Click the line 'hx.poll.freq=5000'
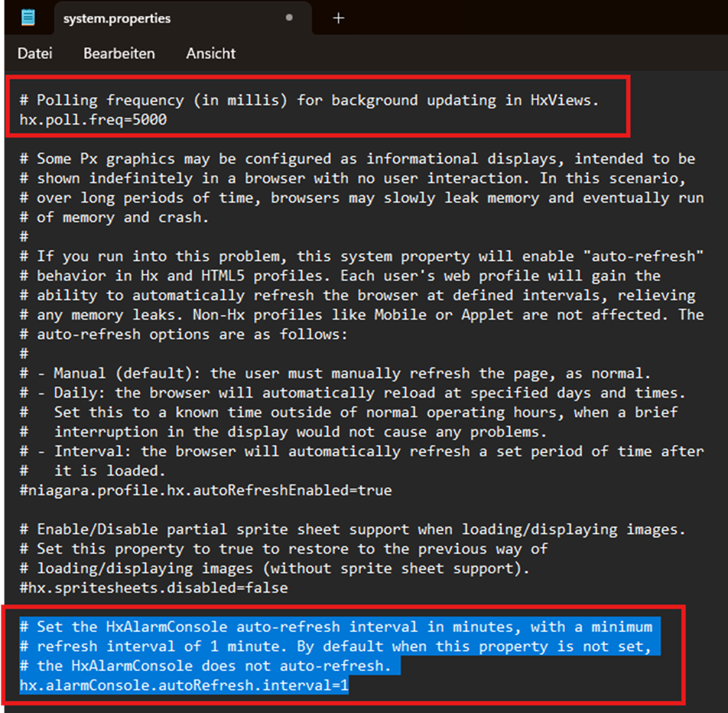 [x=93, y=120]
